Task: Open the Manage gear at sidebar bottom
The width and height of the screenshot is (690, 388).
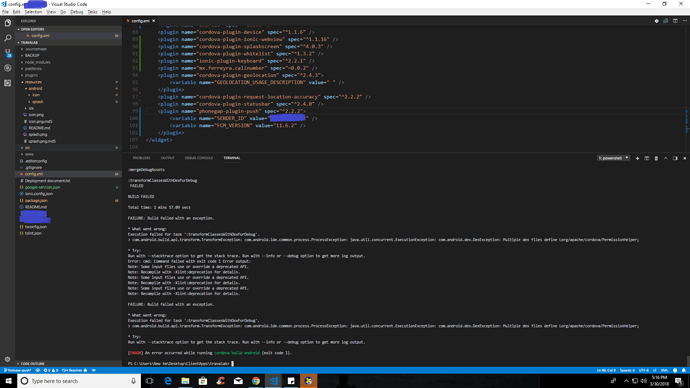Action: [7, 359]
